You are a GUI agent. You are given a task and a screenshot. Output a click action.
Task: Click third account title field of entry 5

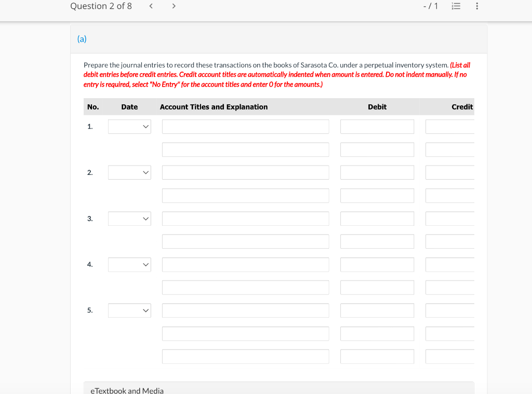pyautogui.click(x=246, y=357)
